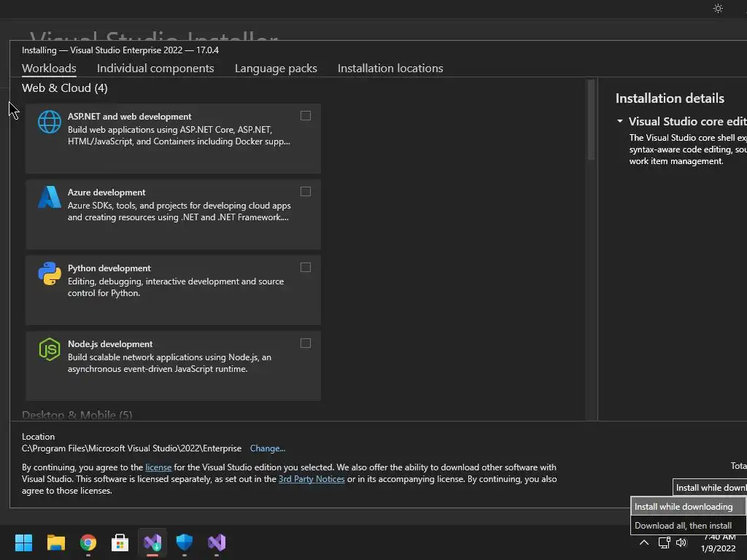Click the Desktop & Mobile (5) heading
747x560 pixels.
click(77, 415)
